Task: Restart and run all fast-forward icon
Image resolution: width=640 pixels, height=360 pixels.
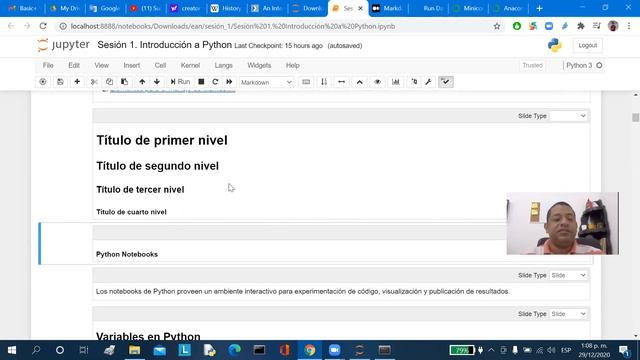Action: tap(229, 82)
